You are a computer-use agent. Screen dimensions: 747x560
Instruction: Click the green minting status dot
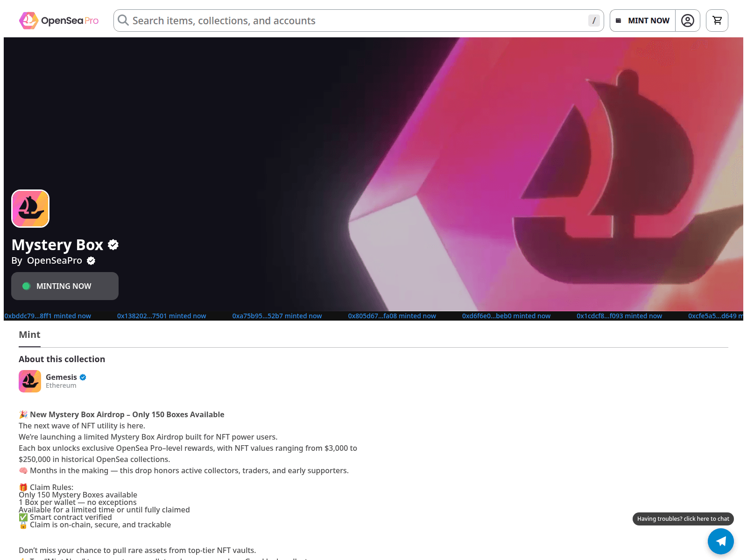27,286
